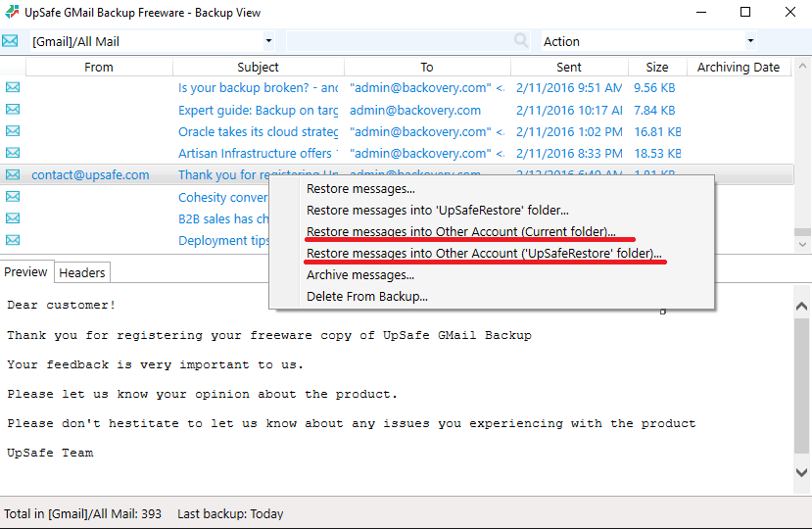Choose 'Archive messages...' from context menu
The height and width of the screenshot is (529, 812).
pyautogui.click(x=359, y=275)
